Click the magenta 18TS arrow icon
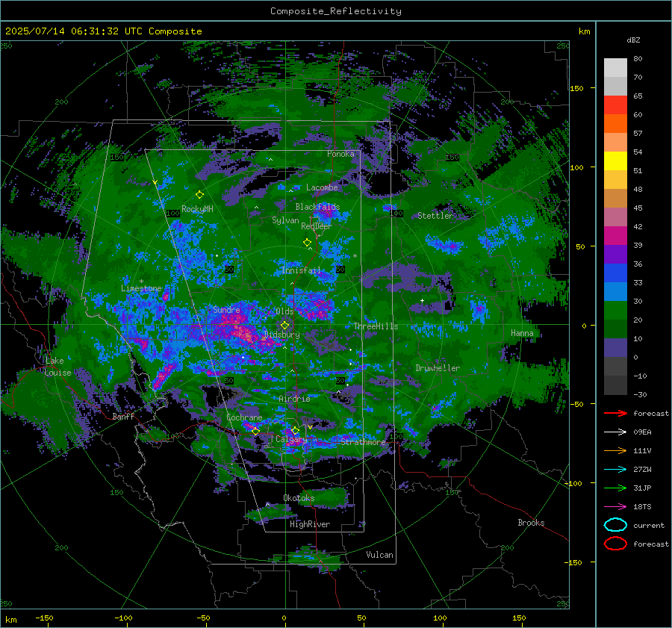The width and height of the screenshot is (672, 628). point(615,507)
